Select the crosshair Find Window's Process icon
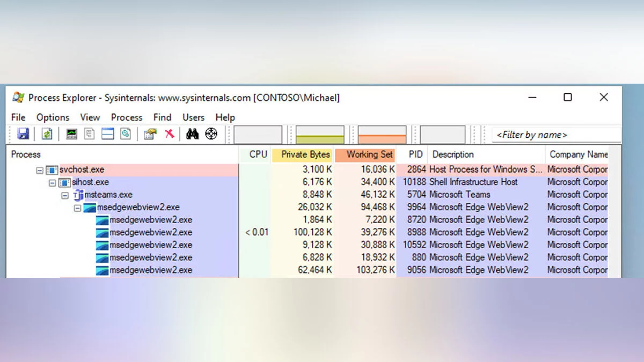 click(x=211, y=134)
